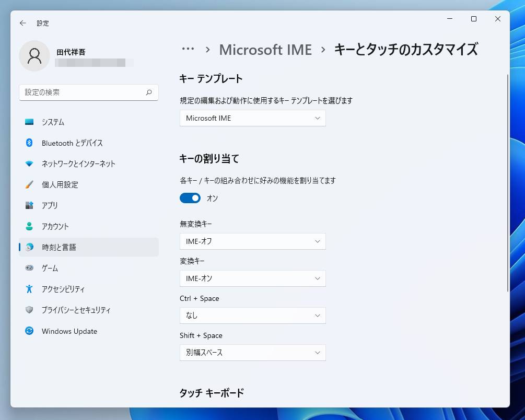Open the breadcrumb overflow menu (...)

pyautogui.click(x=187, y=49)
